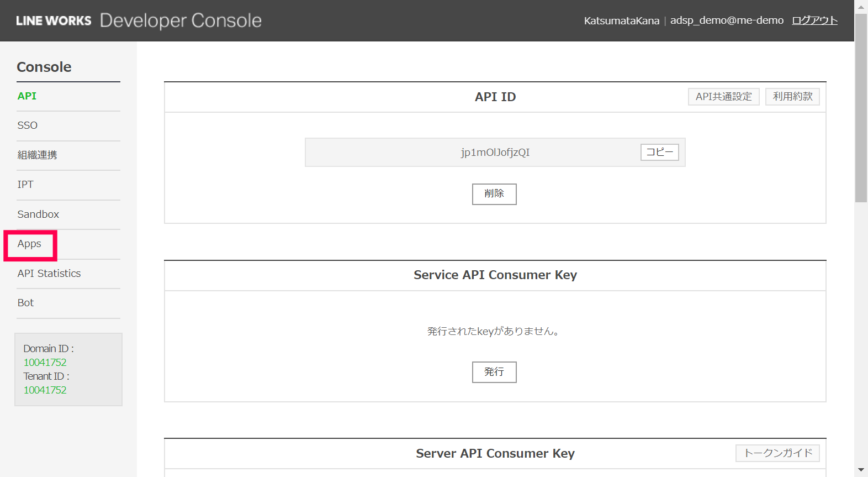Open the SSO sidebar item
This screenshot has height=477, width=868.
[27, 125]
